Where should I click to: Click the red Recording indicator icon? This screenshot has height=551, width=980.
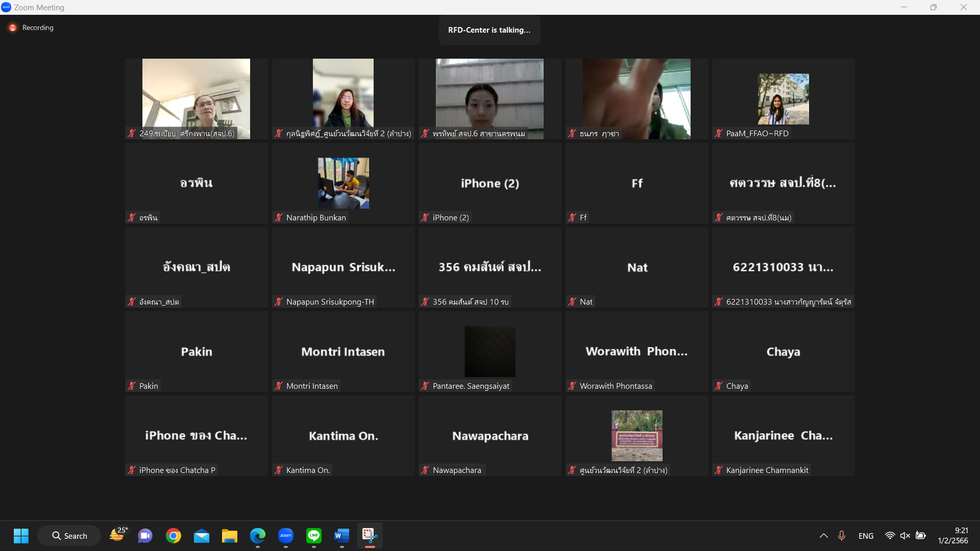pyautogui.click(x=13, y=28)
